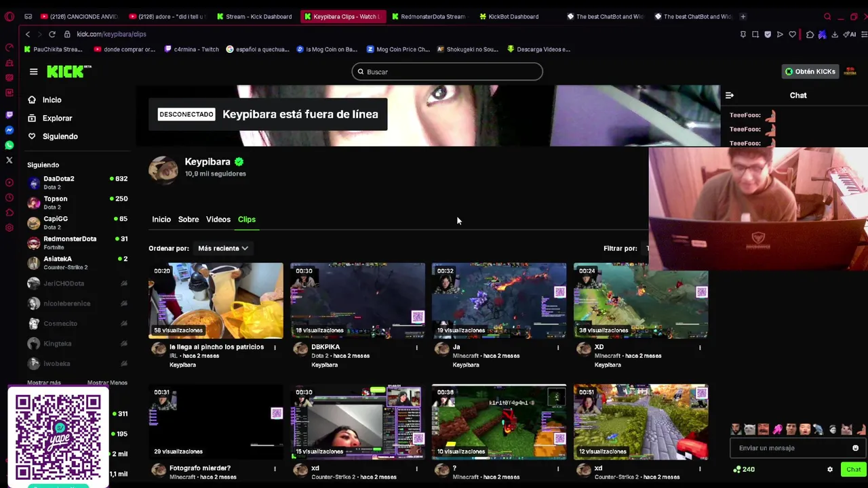Viewport: 868px width, 488px height.
Task: Open options for Fotografo mierder? clip
Action: (x=275, y=468)
